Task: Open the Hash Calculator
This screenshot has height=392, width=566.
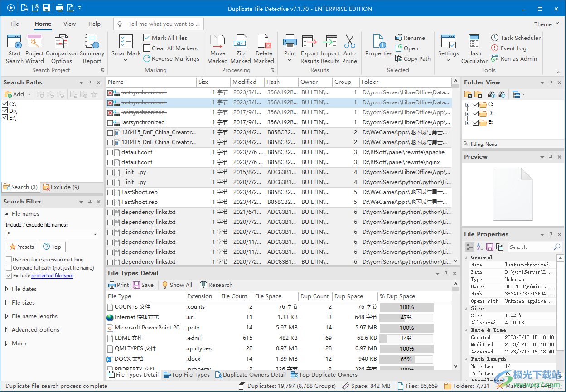Action: point(474,49)
